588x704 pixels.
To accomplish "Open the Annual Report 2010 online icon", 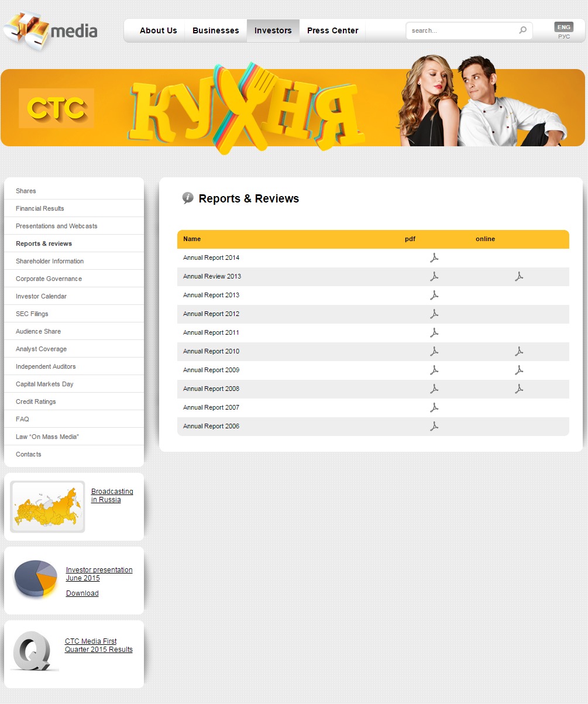I will pyautogui.click(x=518, y=352).
